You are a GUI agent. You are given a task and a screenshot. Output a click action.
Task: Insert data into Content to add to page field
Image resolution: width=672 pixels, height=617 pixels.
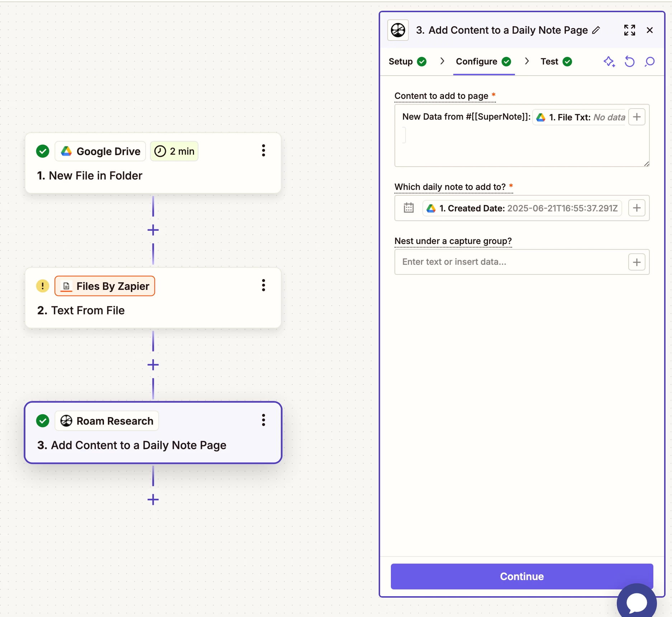pos(637,117)
